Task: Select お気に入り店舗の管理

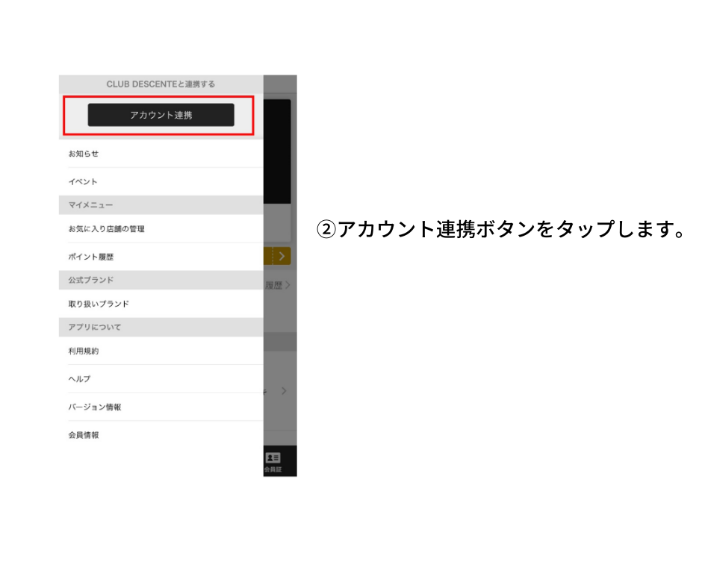Action: click(x=161, y=228)
